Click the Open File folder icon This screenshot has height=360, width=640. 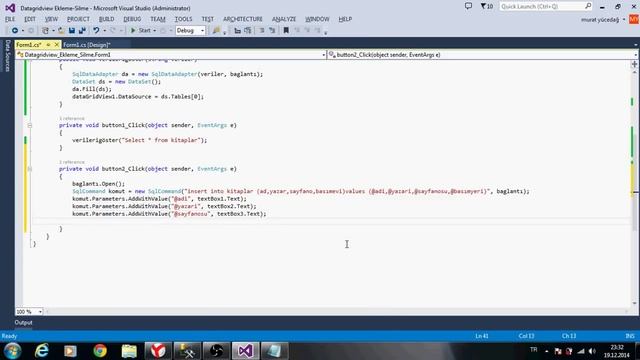[x=61, y=31]
